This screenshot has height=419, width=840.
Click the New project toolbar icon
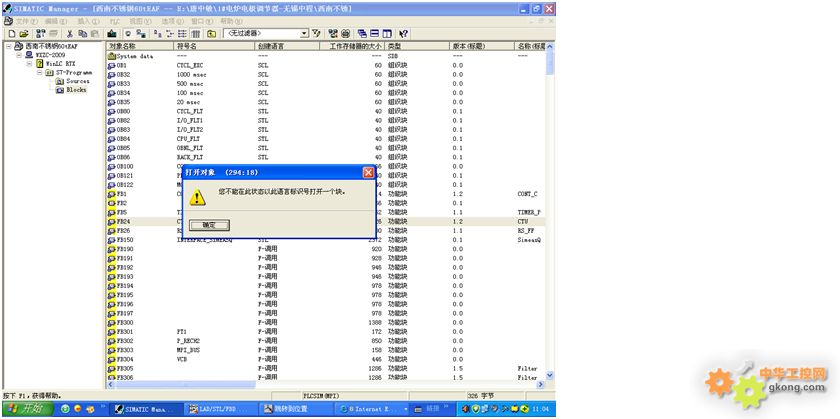[12, 34]
